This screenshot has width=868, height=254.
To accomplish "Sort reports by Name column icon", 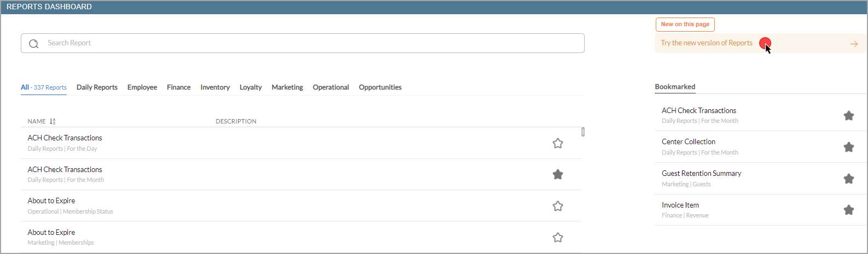I will [x=53, y=121].
